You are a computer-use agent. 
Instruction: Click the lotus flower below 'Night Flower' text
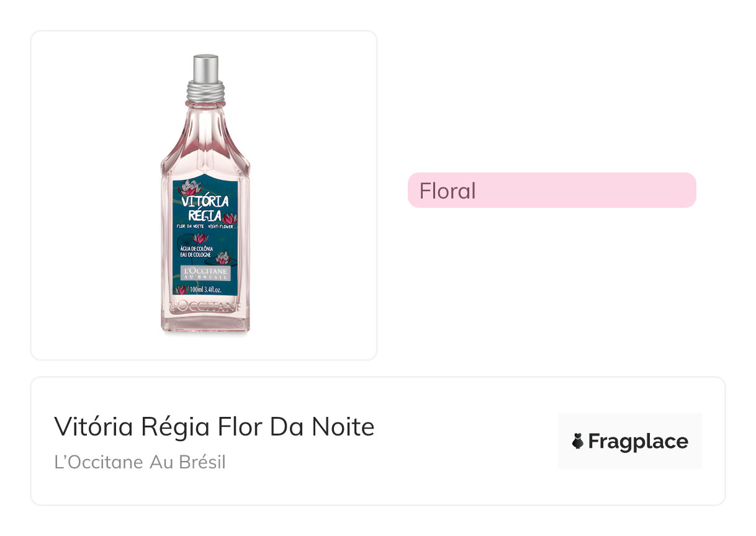tap(200, 238)
